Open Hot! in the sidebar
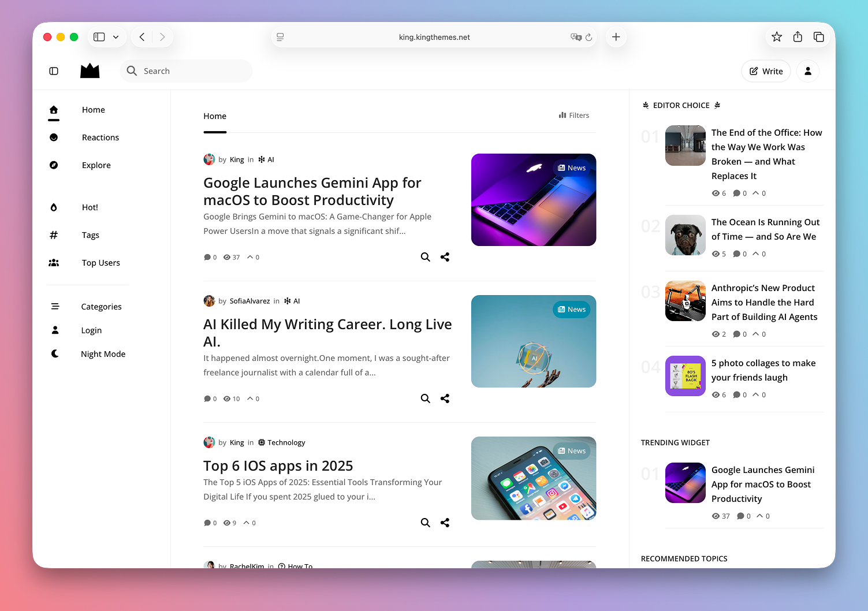Viewport: 868px width, 611px height. 90,207
